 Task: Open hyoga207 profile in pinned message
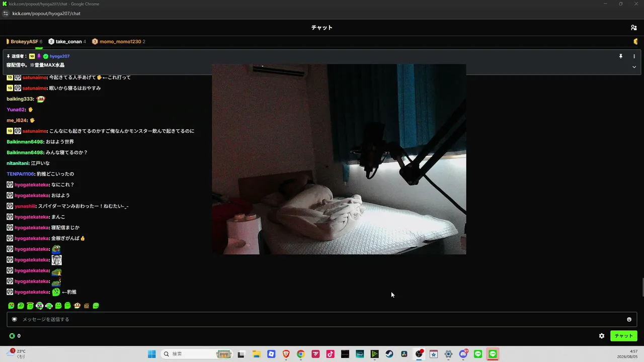[59, 56]
